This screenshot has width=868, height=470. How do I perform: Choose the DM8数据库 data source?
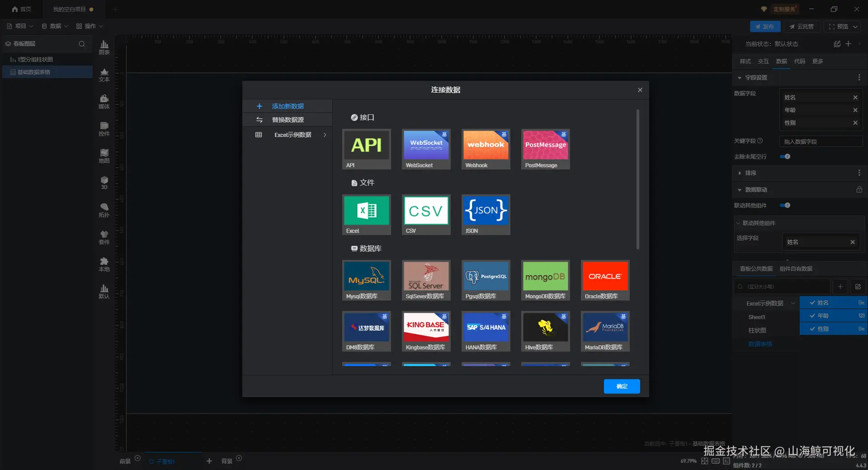367,331
